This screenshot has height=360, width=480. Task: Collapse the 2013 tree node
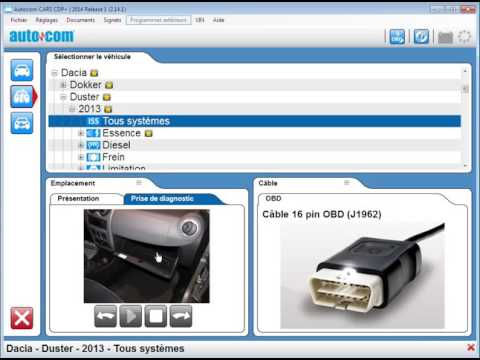[72, 109]
